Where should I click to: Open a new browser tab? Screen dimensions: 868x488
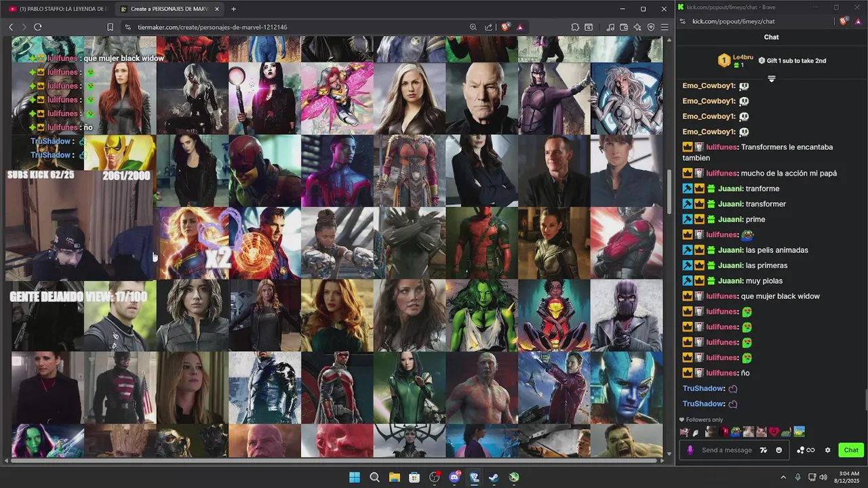[233, 9]
